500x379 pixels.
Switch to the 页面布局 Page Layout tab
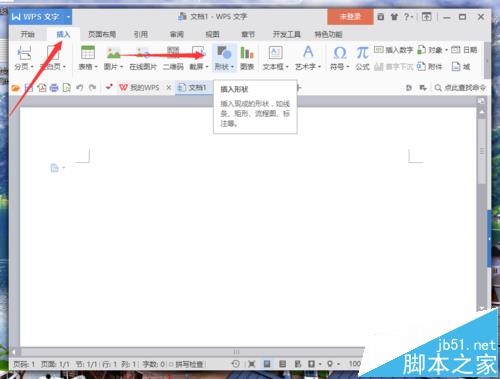[x=102, y=34]
